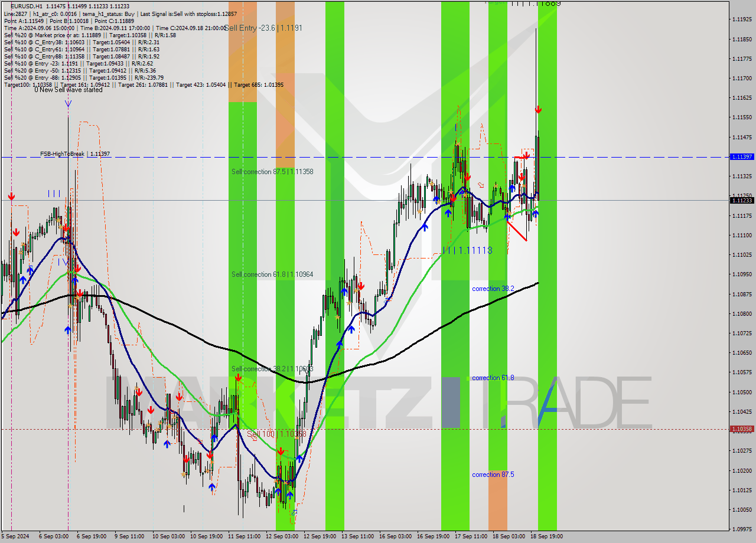Click the '6 Sep 19:00' time label

click(90, 537)
